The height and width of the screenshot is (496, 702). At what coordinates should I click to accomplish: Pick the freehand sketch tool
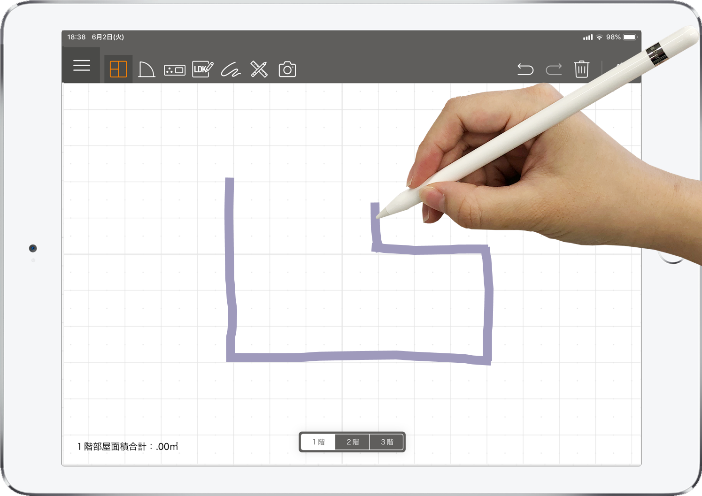coord(231,70)
